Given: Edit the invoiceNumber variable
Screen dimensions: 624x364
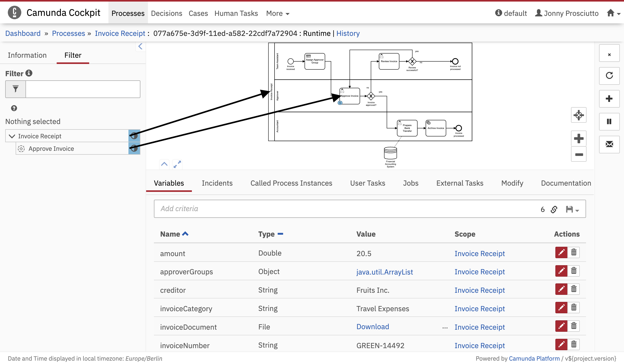Looking at the screenshot, I should tap(561, 344).
